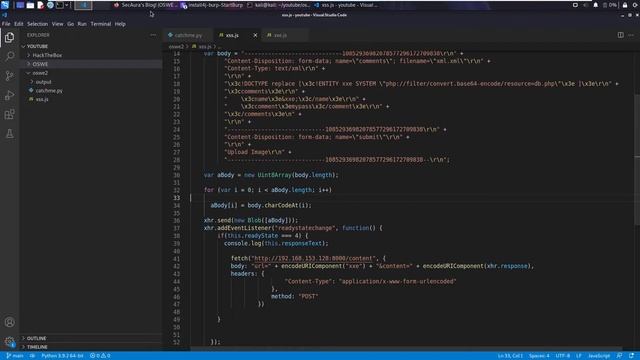Image resolution: width=640 pixels, height=360 pixels.
Task: Open the Help menu
Action: pyautogui.click(x=120, y=24)
